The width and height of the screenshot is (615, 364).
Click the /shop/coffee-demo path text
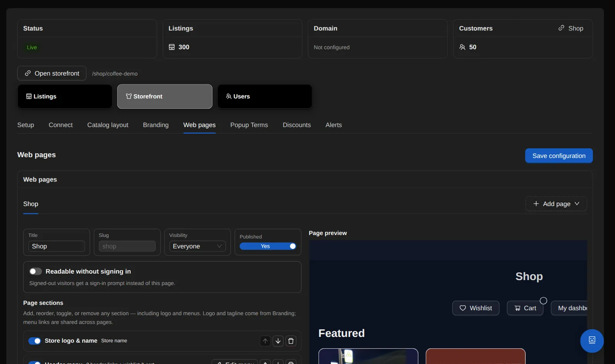point(115,73)
